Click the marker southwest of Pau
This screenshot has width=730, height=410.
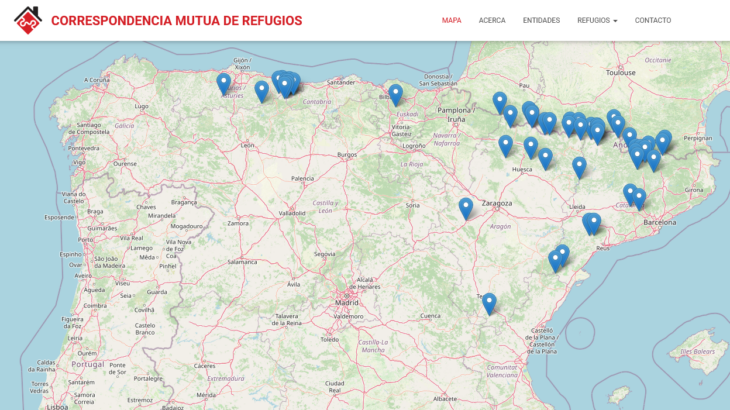pos(500,103)
